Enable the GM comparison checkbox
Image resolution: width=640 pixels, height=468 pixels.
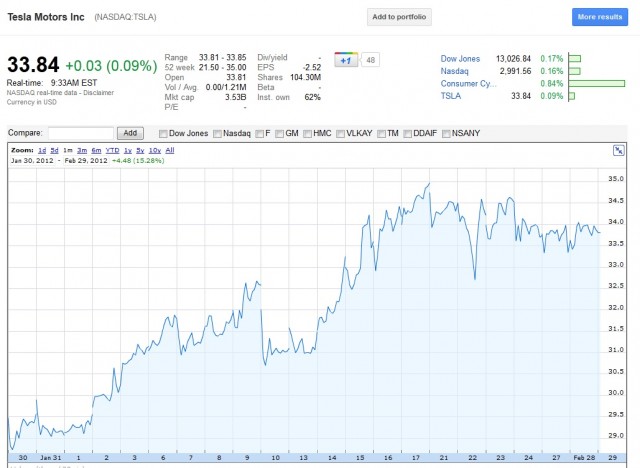pos(280,133)
